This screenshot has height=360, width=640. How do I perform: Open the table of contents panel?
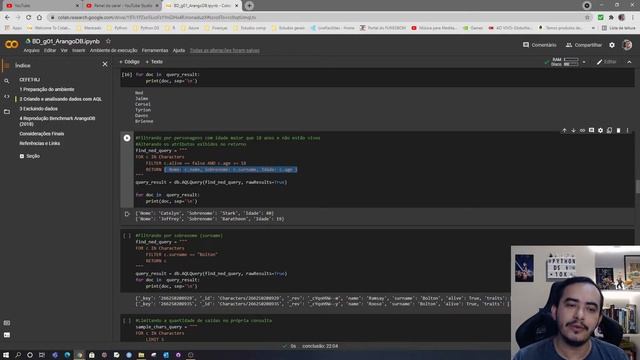tap(7, 65)
